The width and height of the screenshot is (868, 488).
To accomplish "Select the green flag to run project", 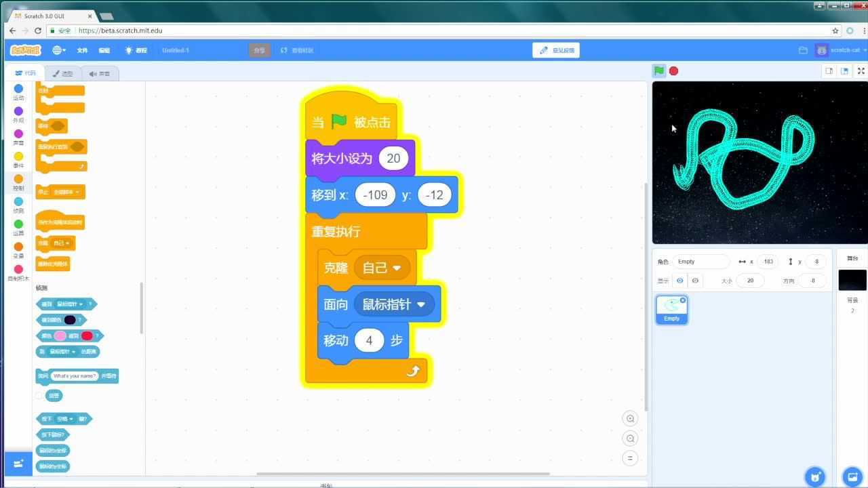I will coord(658,70).
